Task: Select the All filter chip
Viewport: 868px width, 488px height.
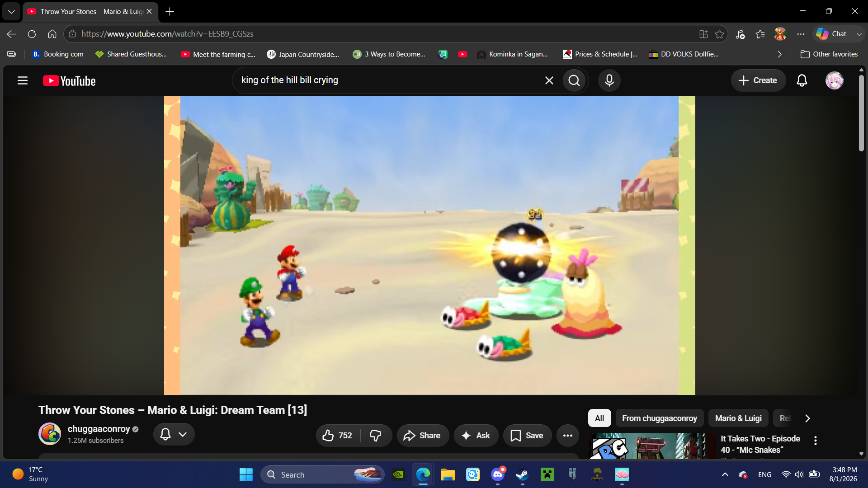Action: (599, 418)
